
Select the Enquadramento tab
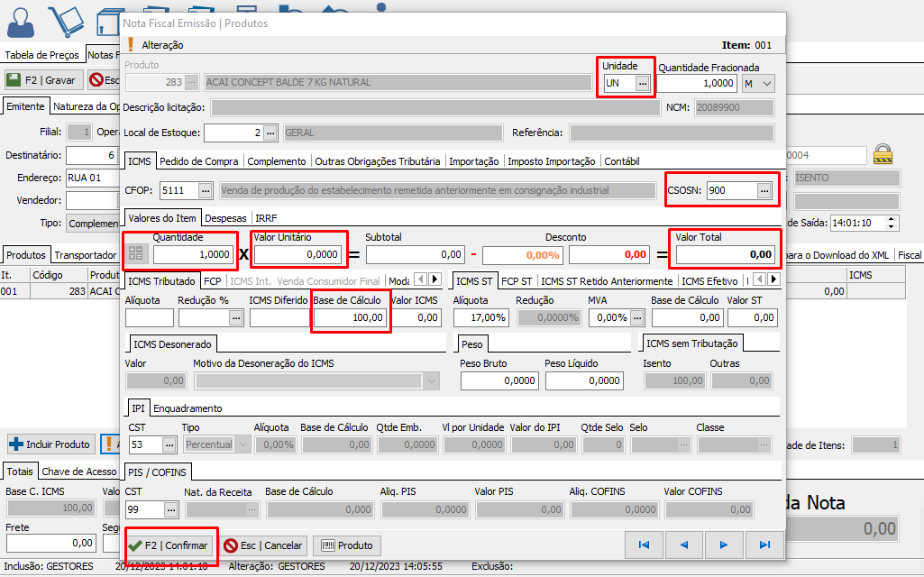[x=188, y=408]
